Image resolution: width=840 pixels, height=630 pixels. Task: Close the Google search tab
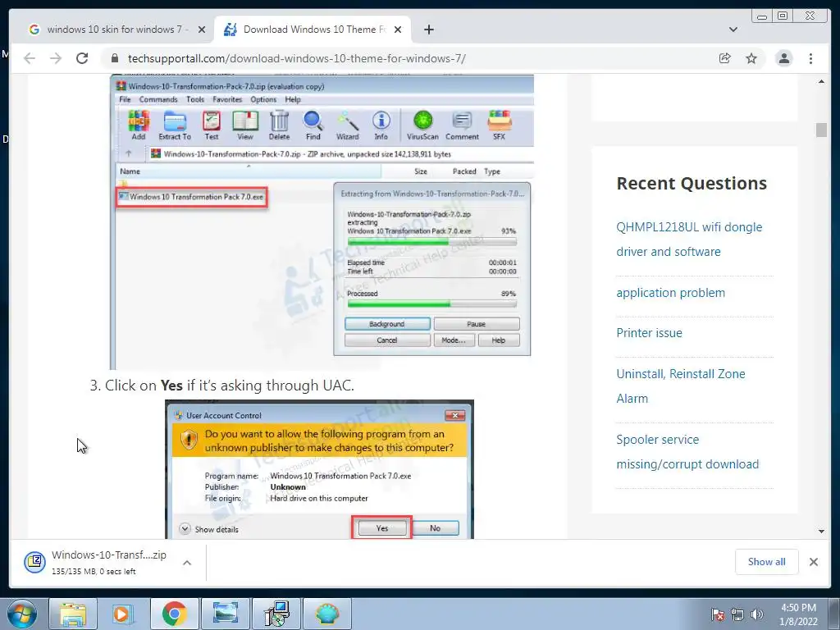[202, 30]
